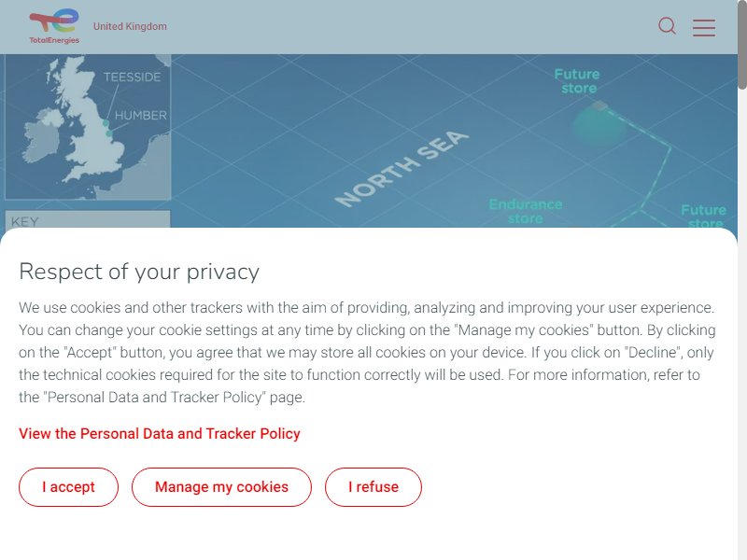The height and width of the screenshot is (560, 747).
Task: Select the Humber label on the map
Action: 141,115
